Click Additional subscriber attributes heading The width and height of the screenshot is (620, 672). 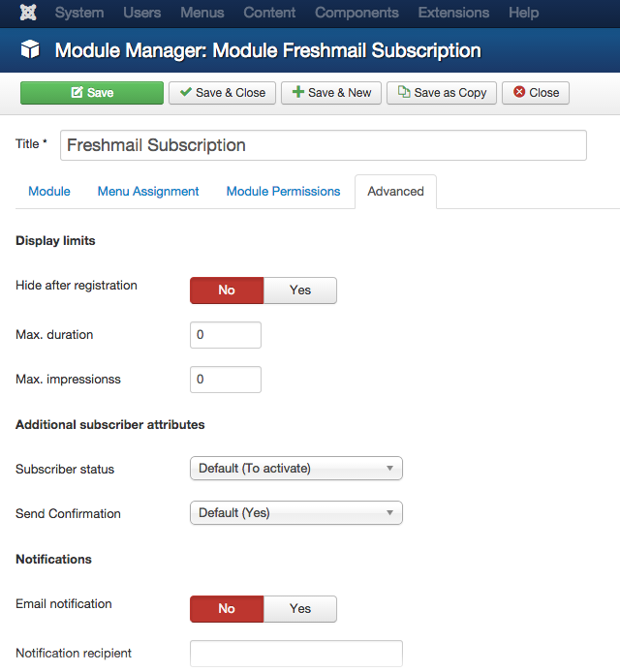pos(110,425)
